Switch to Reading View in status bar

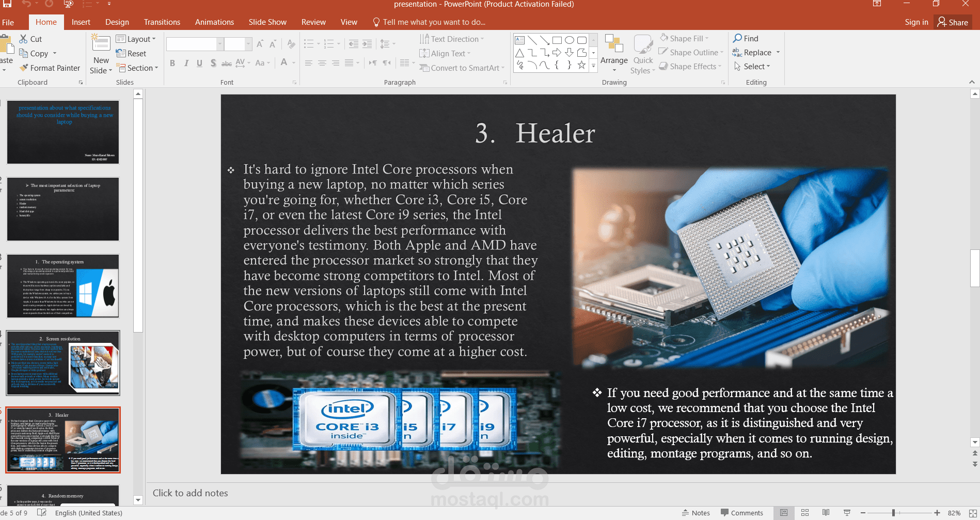(826, 513)
